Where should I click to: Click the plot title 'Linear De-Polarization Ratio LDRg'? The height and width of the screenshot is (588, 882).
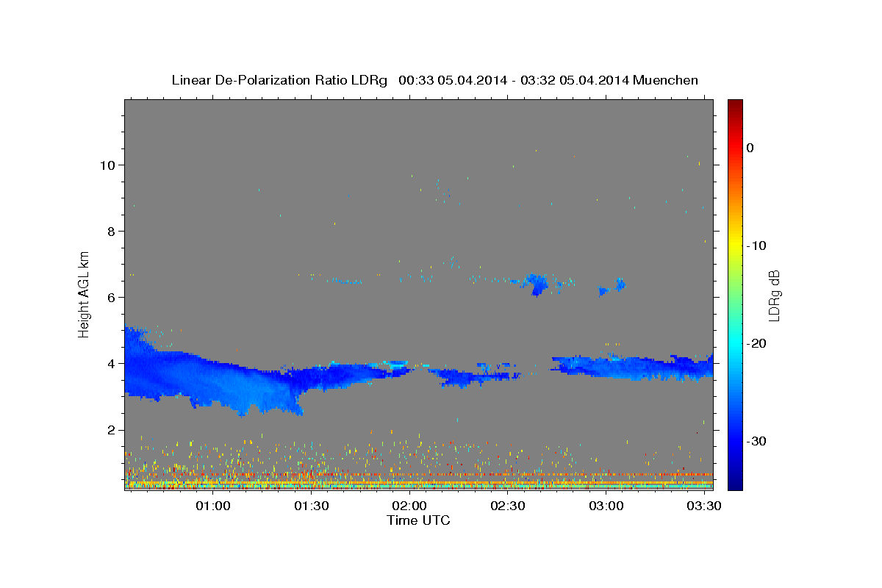279,80
